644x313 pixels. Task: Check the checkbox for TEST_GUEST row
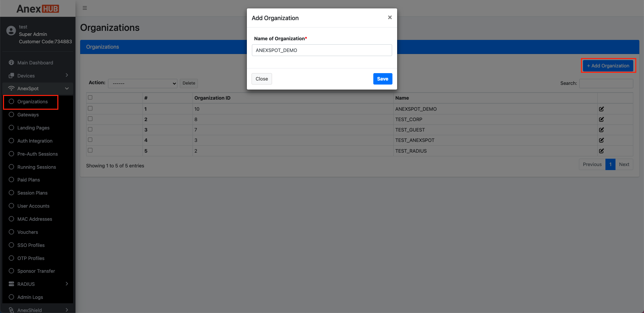[90, 129]
